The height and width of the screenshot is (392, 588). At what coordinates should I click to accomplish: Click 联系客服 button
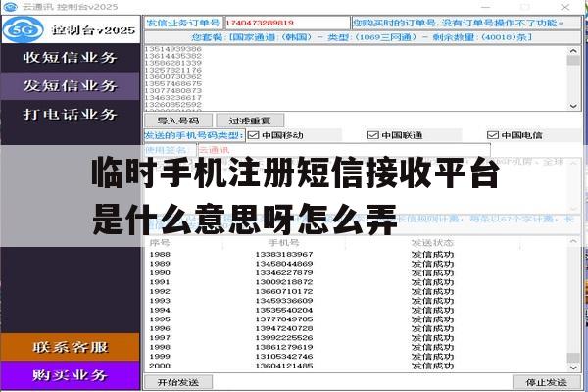pyautogui.click(x=71, y=347)
